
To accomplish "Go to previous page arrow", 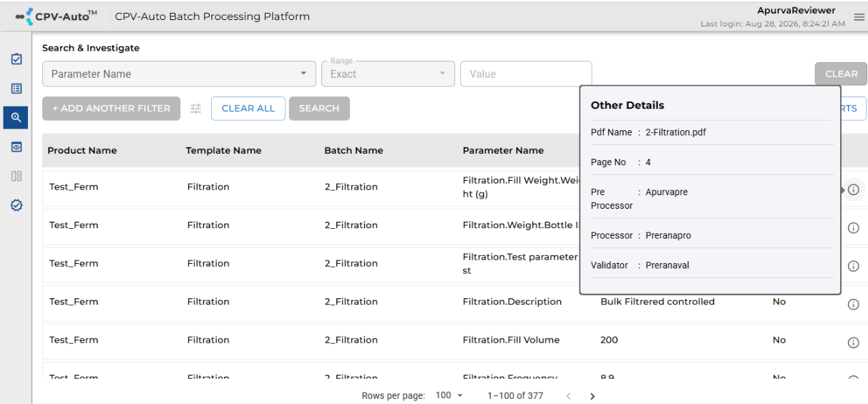I will coord(568,396).
